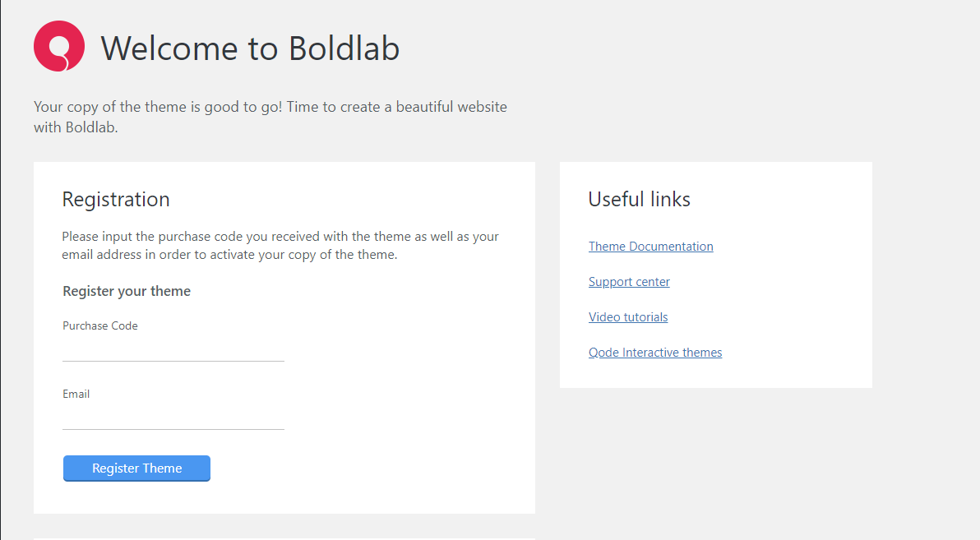Click the Boldlab pink logo icon
Image resolution: width=980 pixels, height=540 pixels.
(x=59, y=46)
